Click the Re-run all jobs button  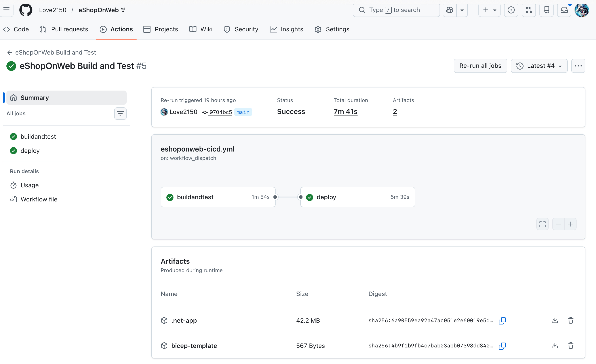click(480, 66)
